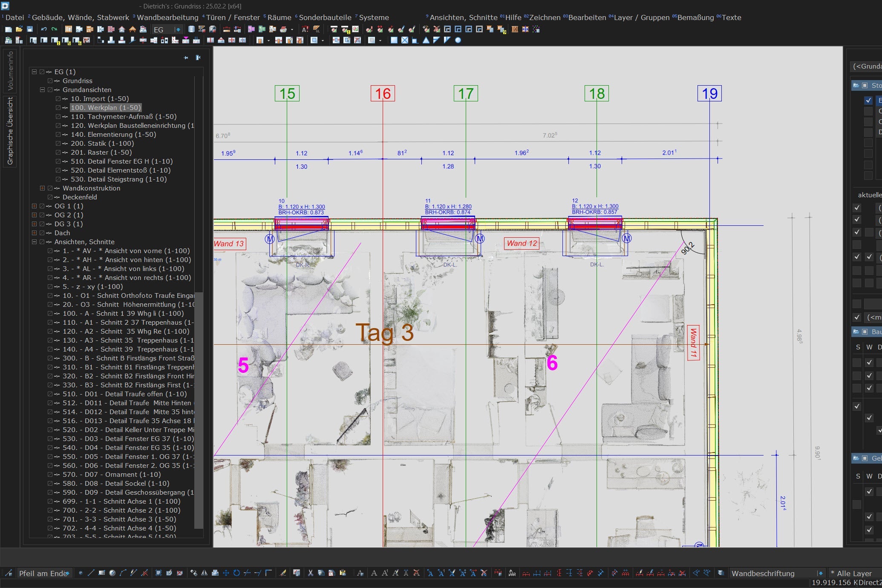
Task: Toggle first checkbox under aktuelle section
Action: 857,208
